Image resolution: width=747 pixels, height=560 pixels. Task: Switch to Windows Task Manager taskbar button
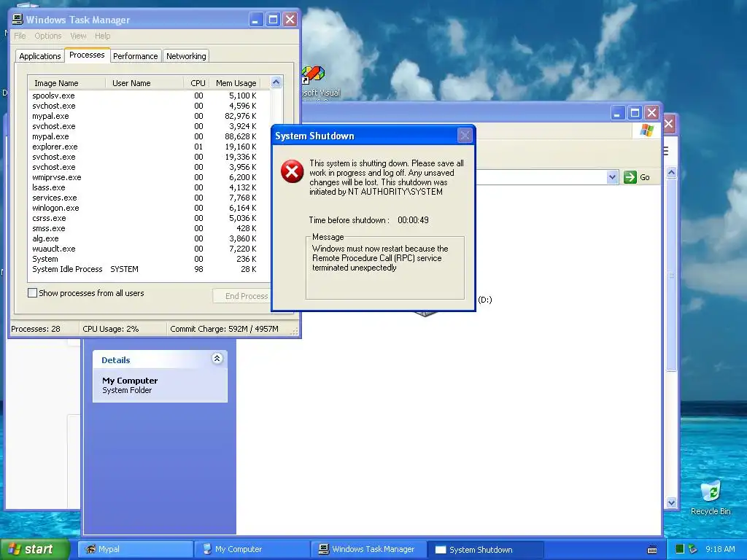click(369, 549)
